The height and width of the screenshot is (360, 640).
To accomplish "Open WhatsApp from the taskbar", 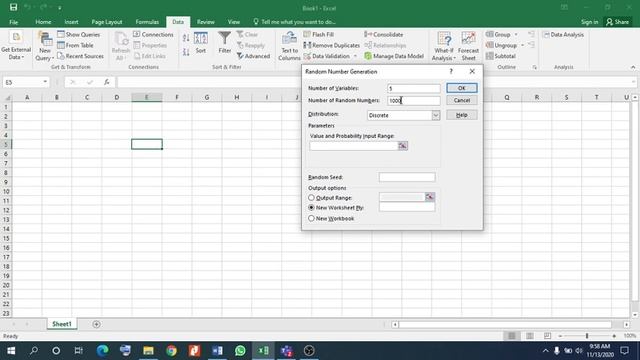I will point(240,351).
